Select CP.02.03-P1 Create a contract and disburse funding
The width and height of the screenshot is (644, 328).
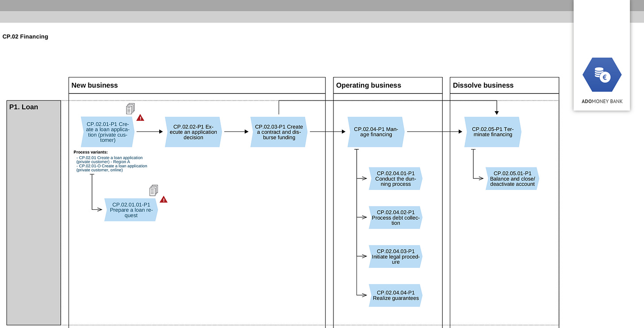click(279, 132)
